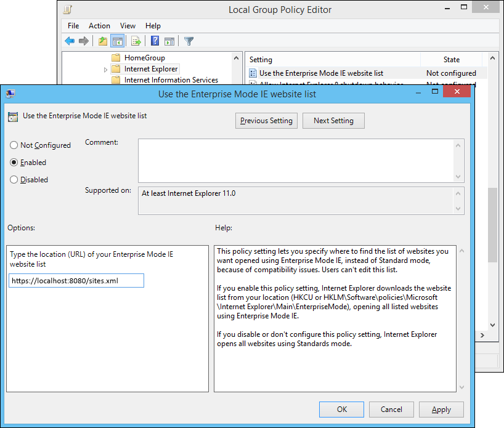Open the filter icon on the toolbar
Viewport: 504px width, 428px height.
[189, 41]
